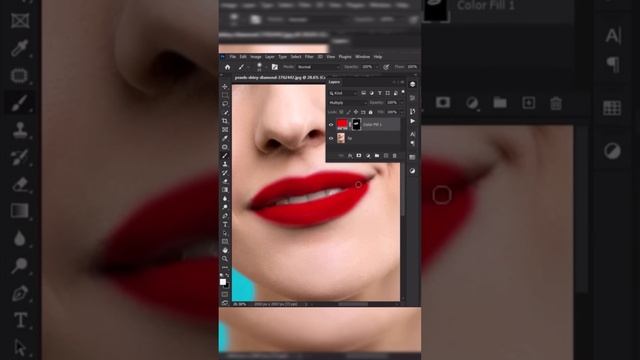Click the pressure-for-opacity icon in options bar
The height and width of the screenshot is (360, 640).
pos(386,67)
